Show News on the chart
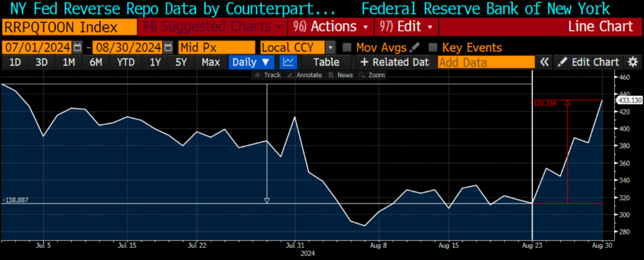The width and height of the screenshot is (644, 260). coord(341,75)
